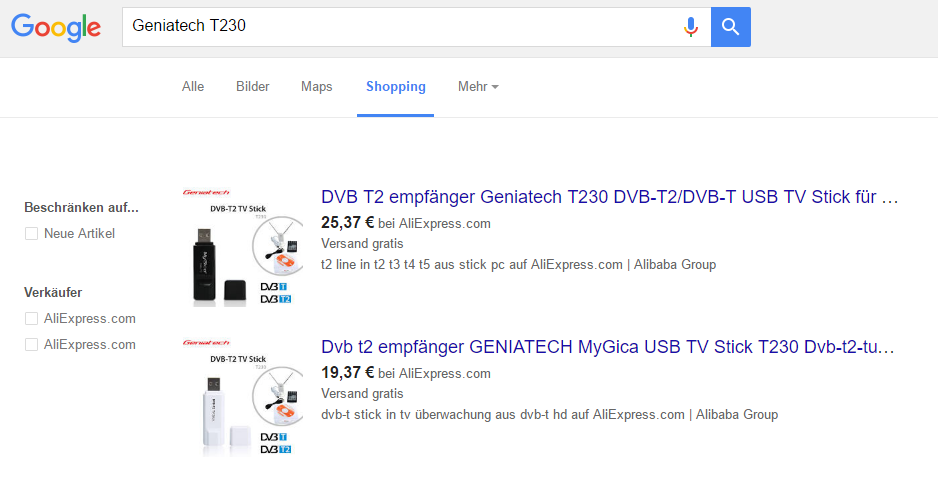The height and width of the screenshot is (477, 938).
Task: Select the Shopping tab
Action: point(395,87)
